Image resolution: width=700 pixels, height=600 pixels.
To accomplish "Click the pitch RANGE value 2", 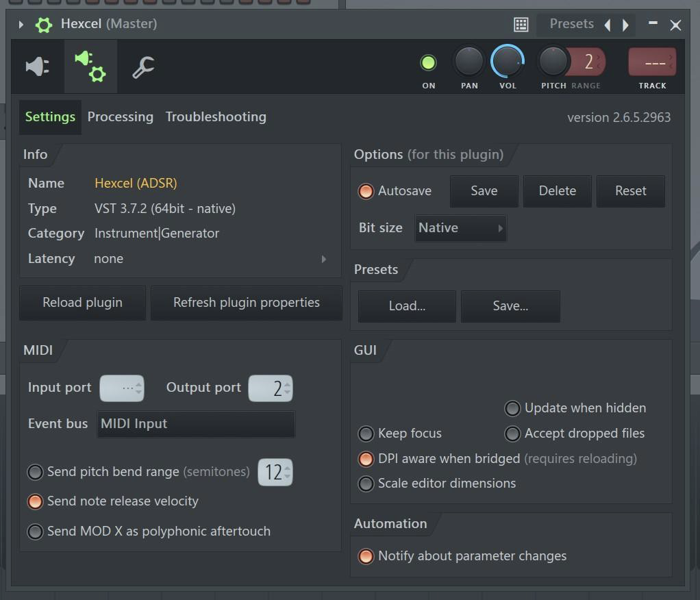I will point(588,62).
